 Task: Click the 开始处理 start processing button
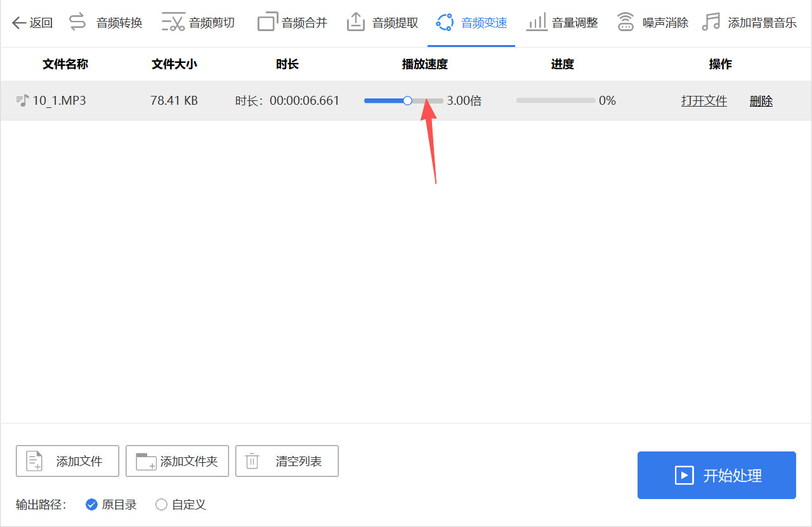click(x=716, y=475)
